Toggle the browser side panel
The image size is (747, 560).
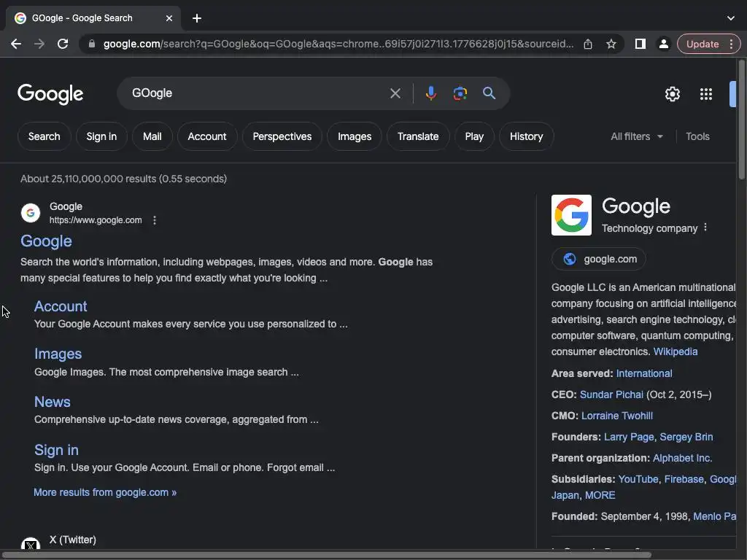pyautogui.click(x=640, y=44)
